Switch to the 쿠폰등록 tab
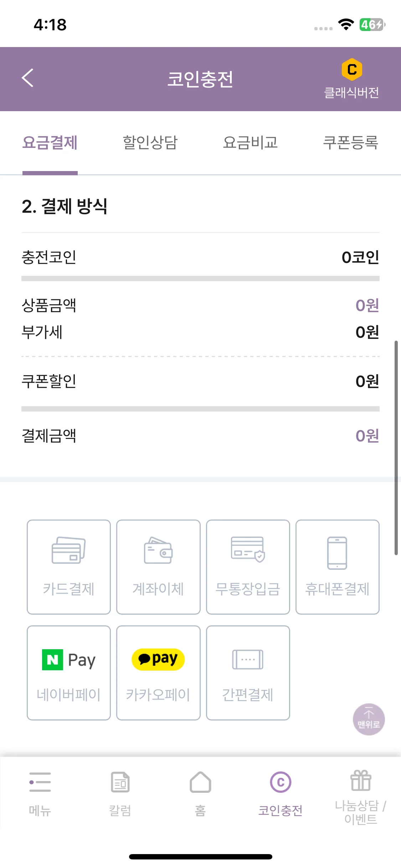 (x=351, y=143)
